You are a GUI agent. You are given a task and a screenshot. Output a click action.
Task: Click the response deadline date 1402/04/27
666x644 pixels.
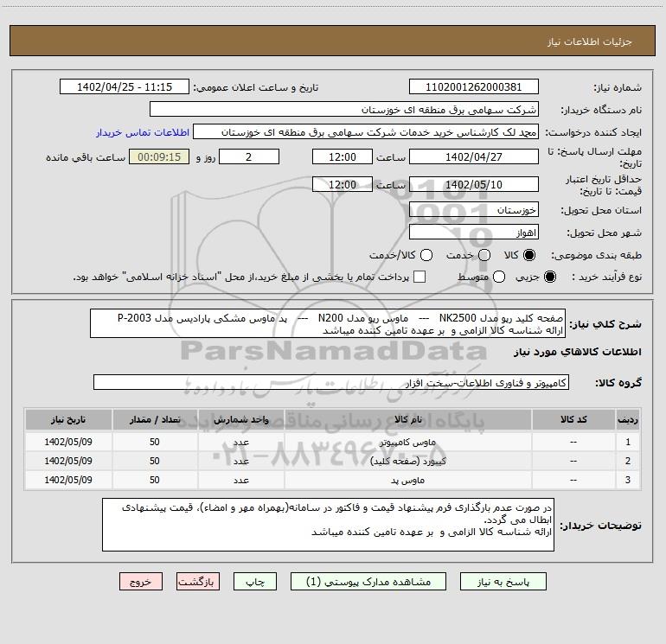coord(474,156)
